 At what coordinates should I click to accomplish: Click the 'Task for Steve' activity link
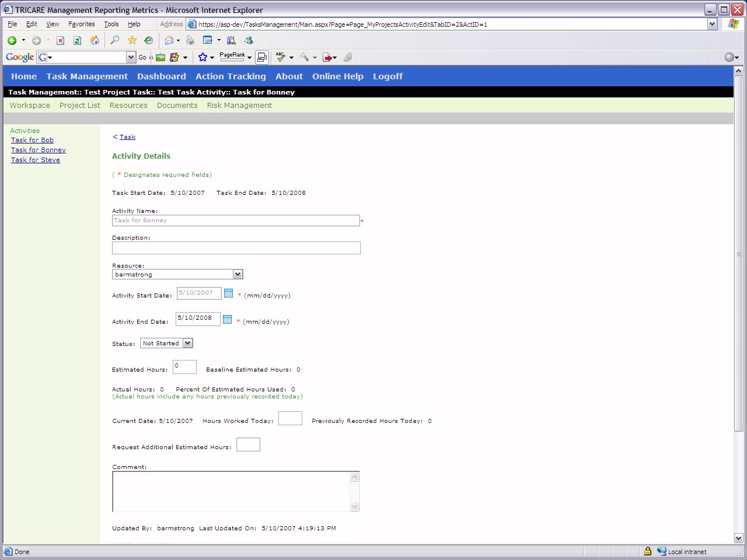coord(36,160)
